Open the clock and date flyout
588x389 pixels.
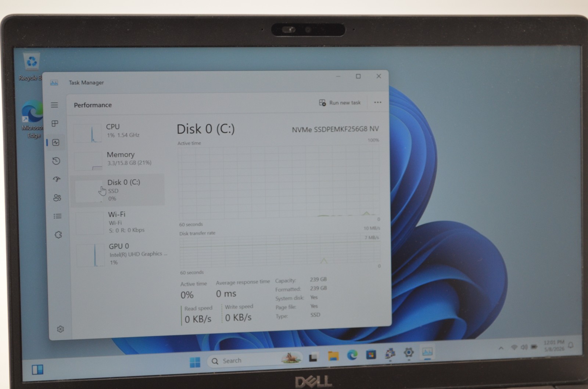click(x=554, y=345)
